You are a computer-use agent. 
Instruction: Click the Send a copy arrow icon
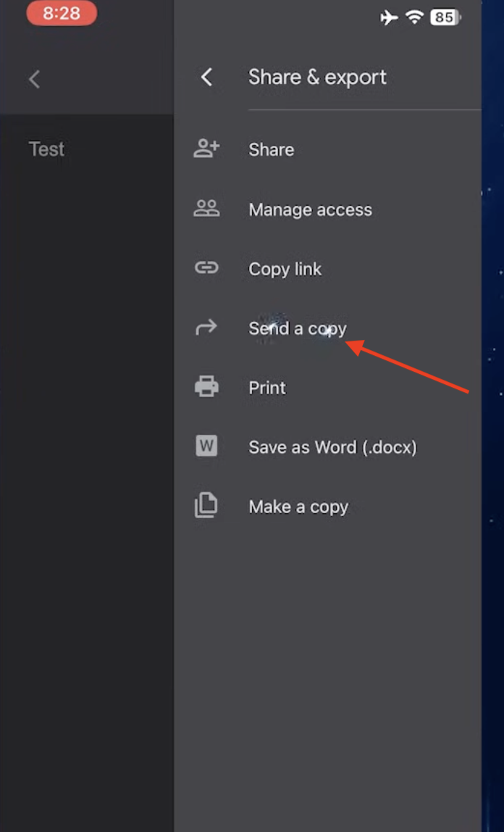(x=207, y=328)
